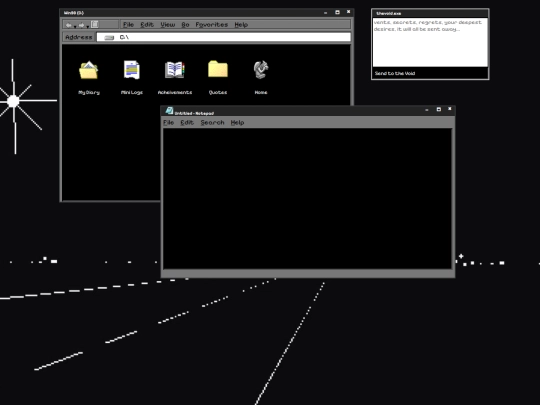Click the Forward arrow in explorer toolbar
540x405 pixels.
pyautogui.click(x=82, y=25)
